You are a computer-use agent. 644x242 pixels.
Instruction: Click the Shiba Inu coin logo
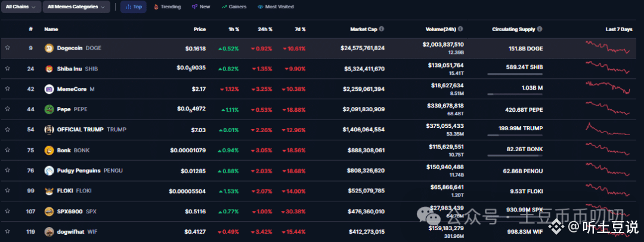49,69
